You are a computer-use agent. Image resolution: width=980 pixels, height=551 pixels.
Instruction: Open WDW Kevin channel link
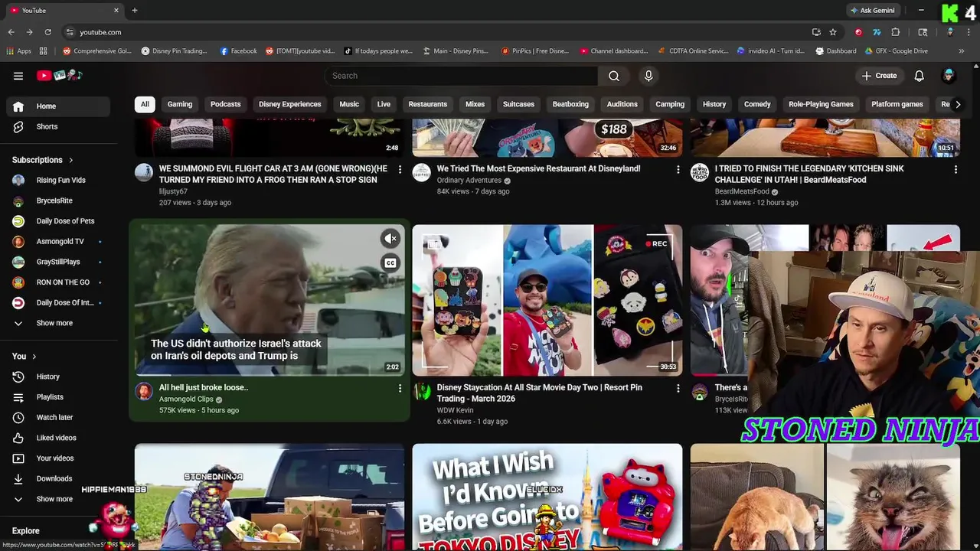click(x=455, y=410)
